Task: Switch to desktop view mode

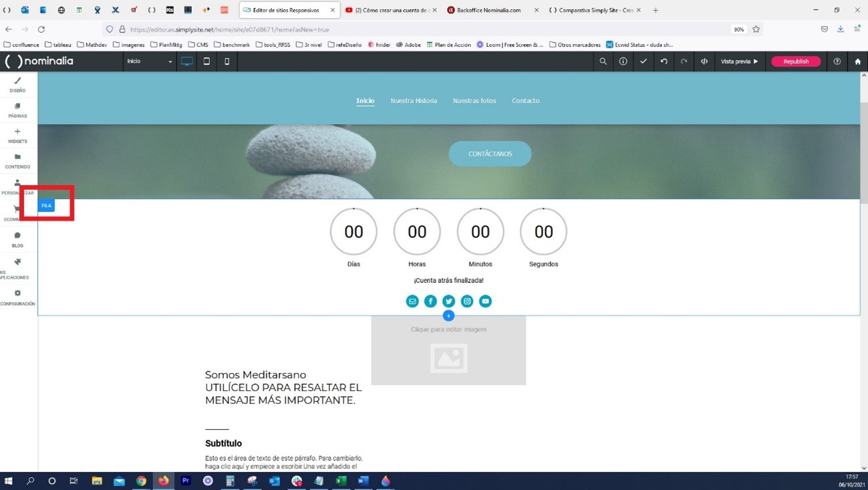Action: click(186, 62)
